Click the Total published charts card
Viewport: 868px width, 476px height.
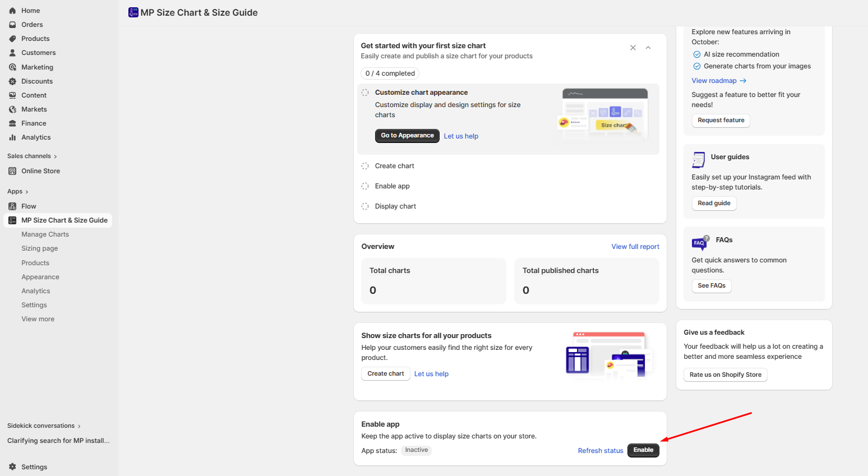coord(587,281)
